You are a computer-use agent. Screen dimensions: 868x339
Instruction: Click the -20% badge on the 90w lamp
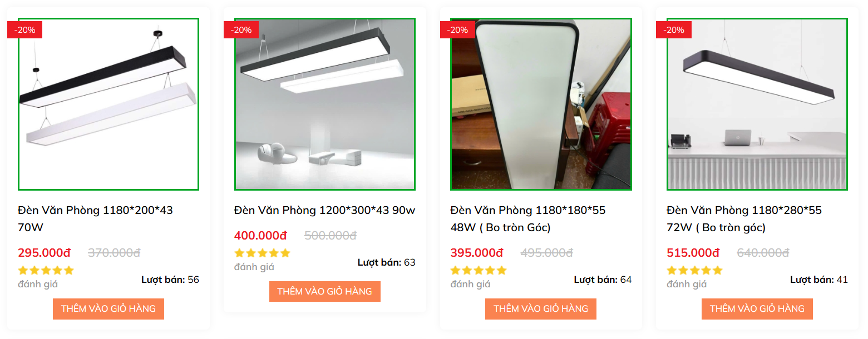pyautogui.click(x=241, y=30)
